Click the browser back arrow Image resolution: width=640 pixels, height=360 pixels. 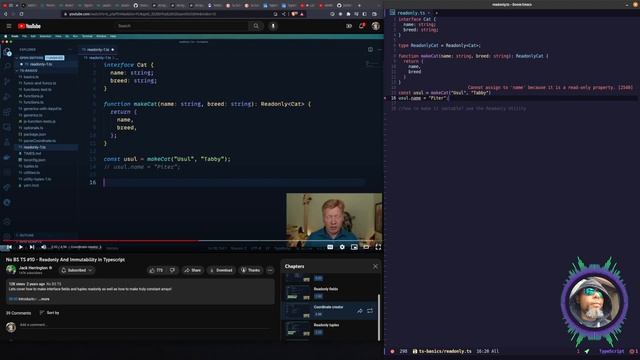(x=5, y=14)
